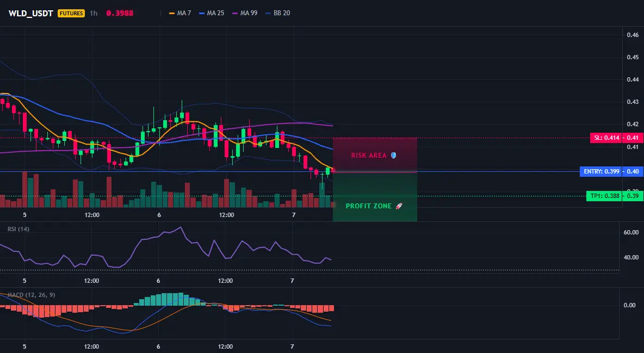Click the 0.43 price axis value
This screenshot has height=353, width=644.
click(x=633, y=102)
